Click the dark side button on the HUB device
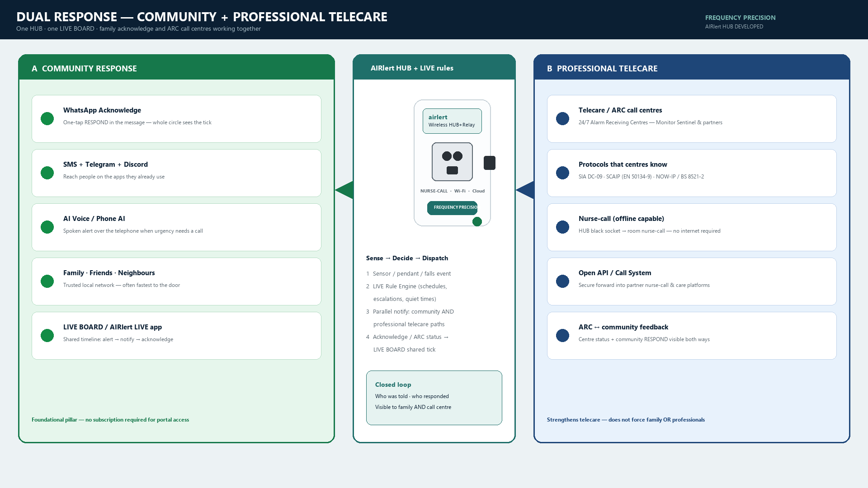Viewport: 868px width, 488px height. click(x=490, y=163)
